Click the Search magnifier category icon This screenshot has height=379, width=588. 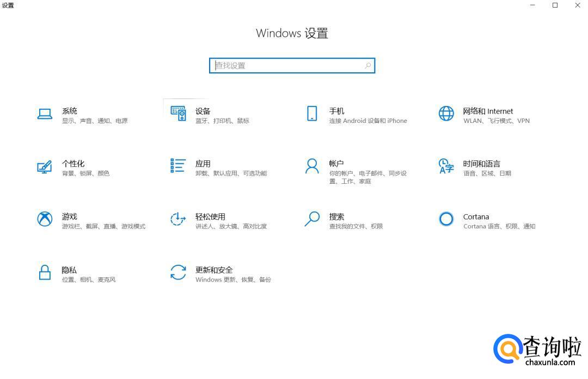312,219
